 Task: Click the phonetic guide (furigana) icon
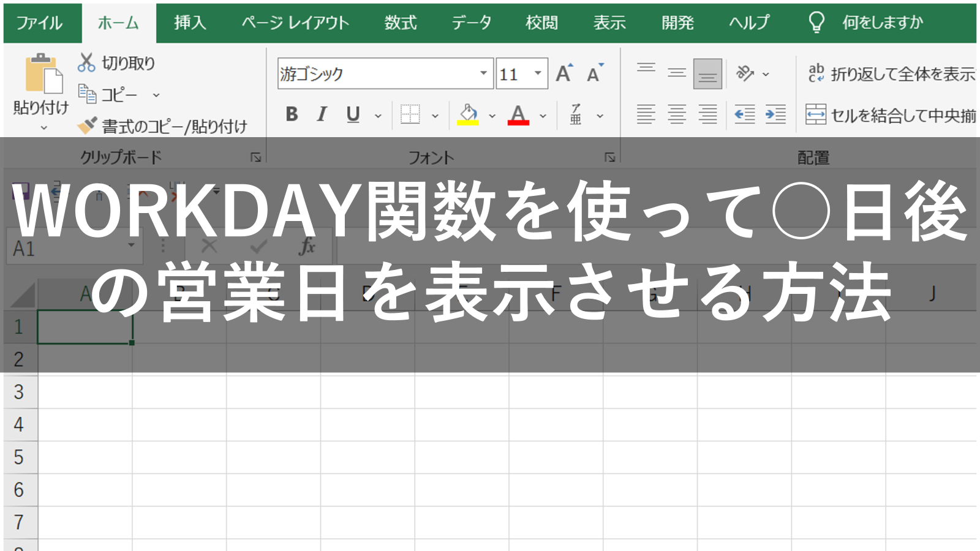tap(576, 114)
